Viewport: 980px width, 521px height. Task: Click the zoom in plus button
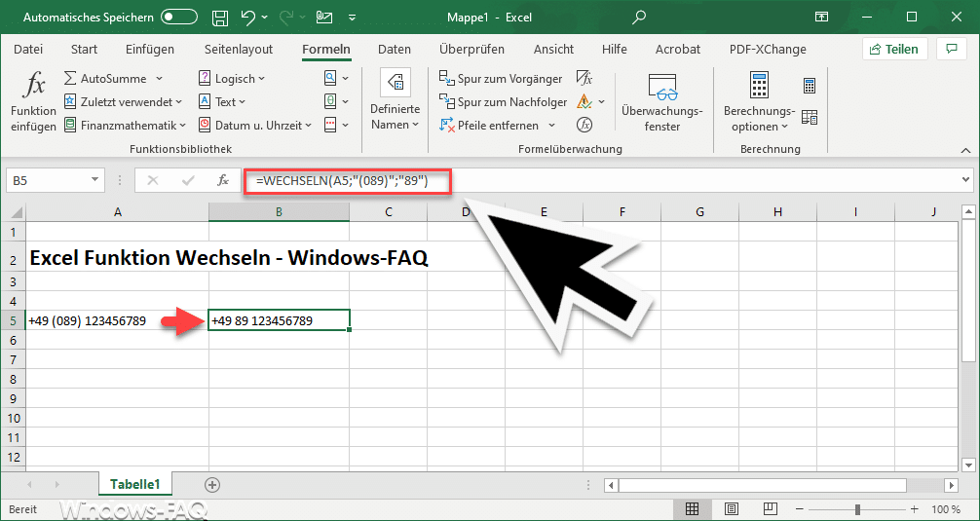point(915,509)
